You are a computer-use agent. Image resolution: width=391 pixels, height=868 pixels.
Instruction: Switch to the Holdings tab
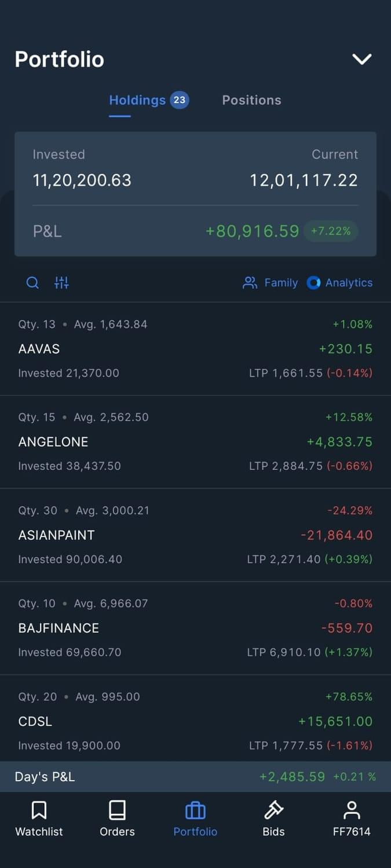137,100
